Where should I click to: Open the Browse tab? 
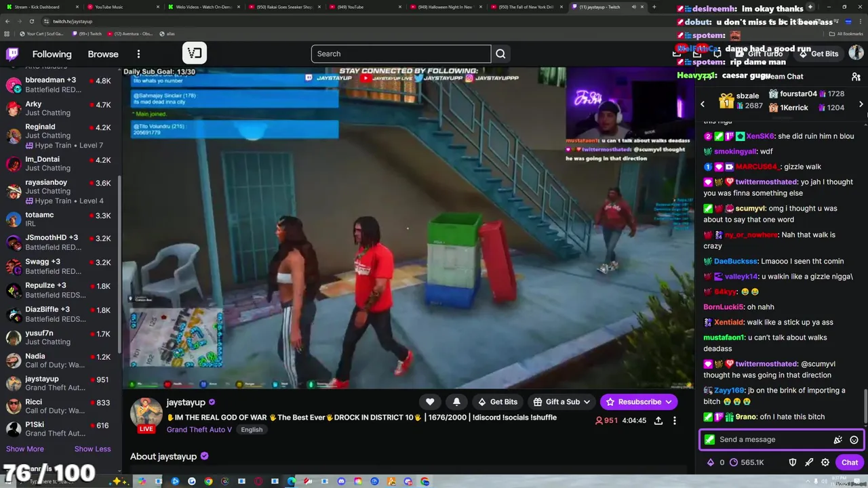tap(103, 54)
